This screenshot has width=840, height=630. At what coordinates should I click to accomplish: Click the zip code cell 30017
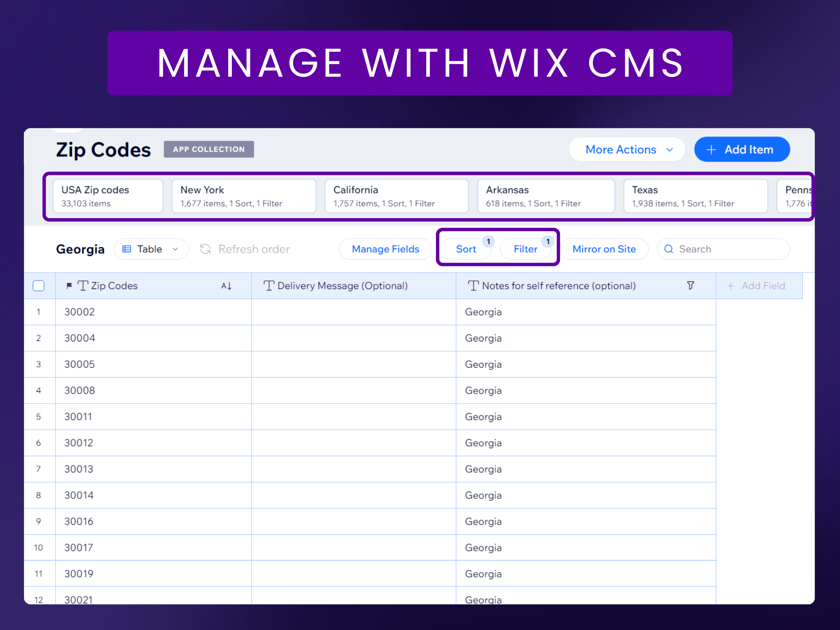[153, 548]
